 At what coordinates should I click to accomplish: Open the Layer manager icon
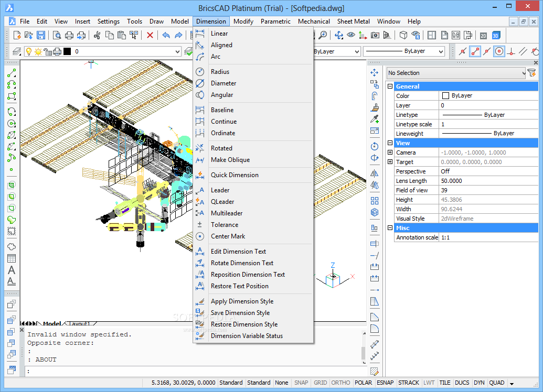tap(17, 51)
